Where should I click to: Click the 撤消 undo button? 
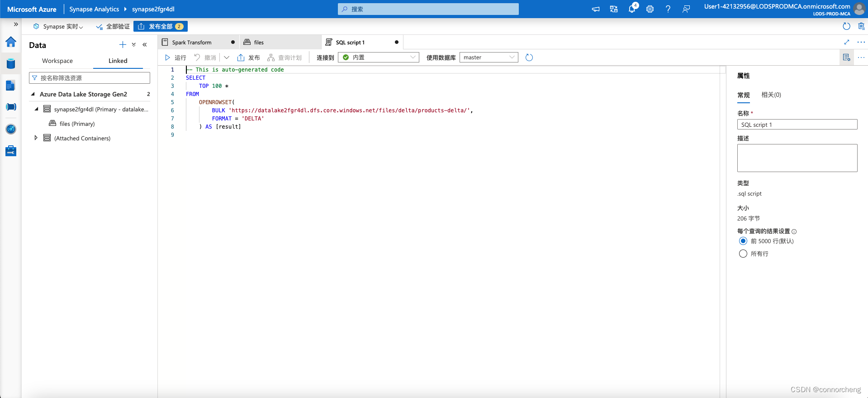pyautogui.click(x=205, y=58)
